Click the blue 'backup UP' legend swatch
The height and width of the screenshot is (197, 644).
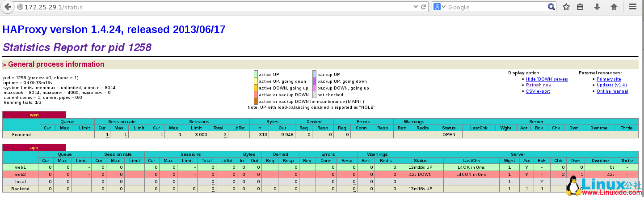point(314,74)
